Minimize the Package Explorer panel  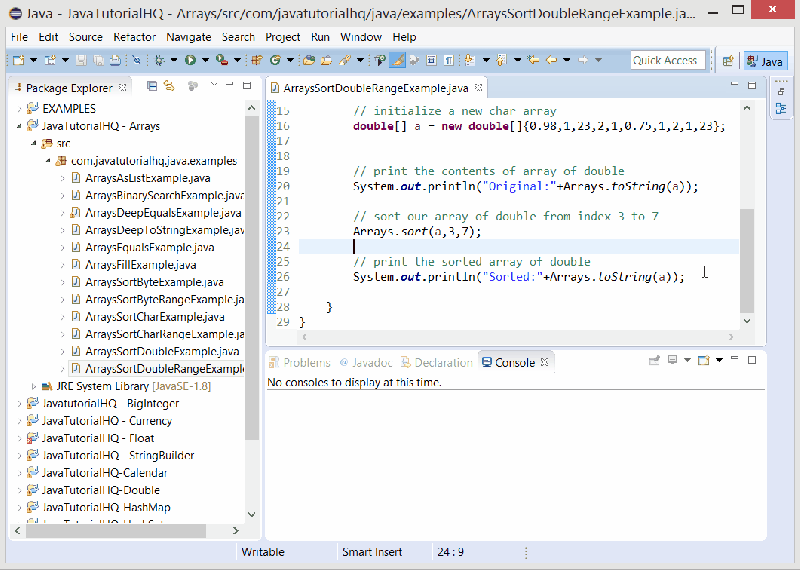point(230,84)
